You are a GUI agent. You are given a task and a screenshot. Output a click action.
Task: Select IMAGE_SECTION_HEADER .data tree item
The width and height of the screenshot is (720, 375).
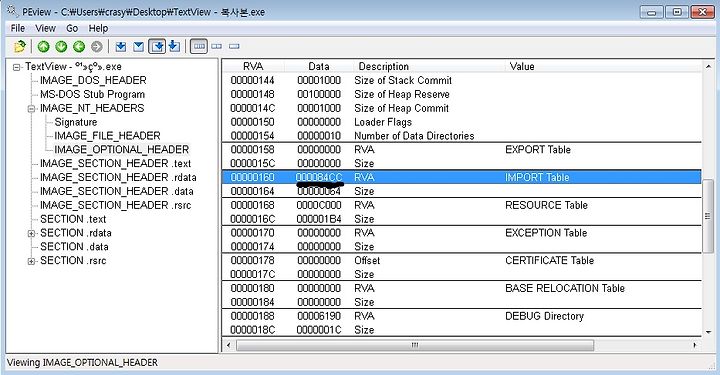117,191
